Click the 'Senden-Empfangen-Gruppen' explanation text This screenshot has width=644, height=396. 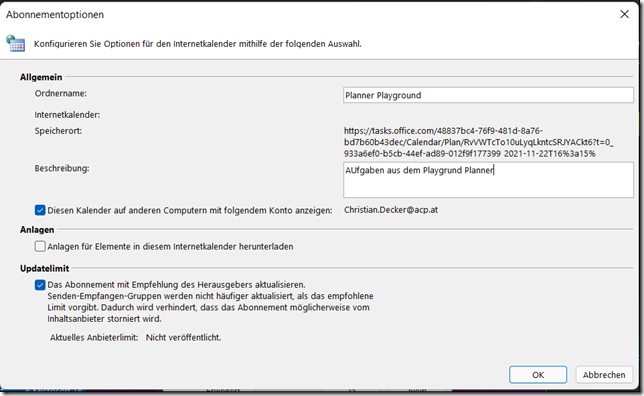(210, 307)
